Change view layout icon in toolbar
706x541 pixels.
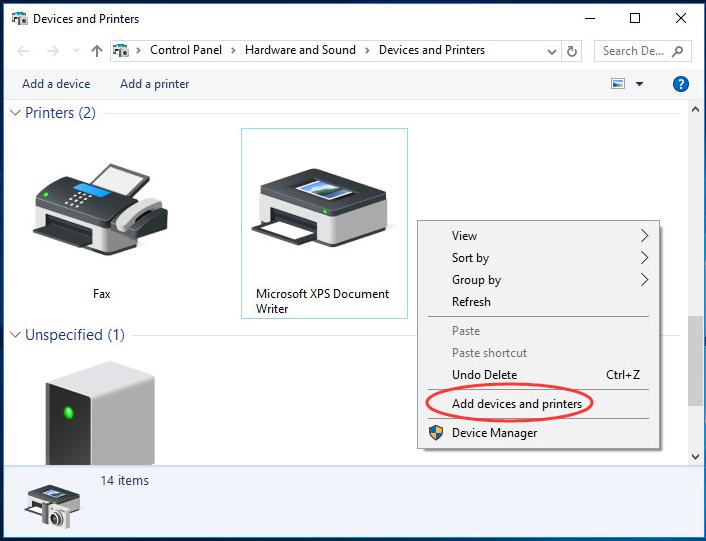coord(618,84)
